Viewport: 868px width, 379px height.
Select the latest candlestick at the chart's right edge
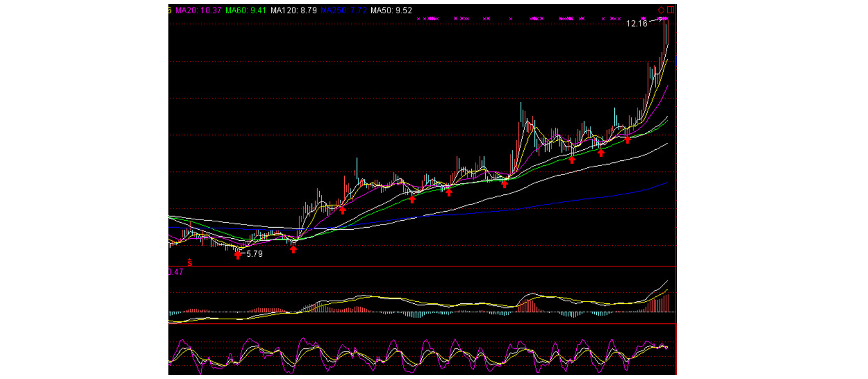[667, 32]
